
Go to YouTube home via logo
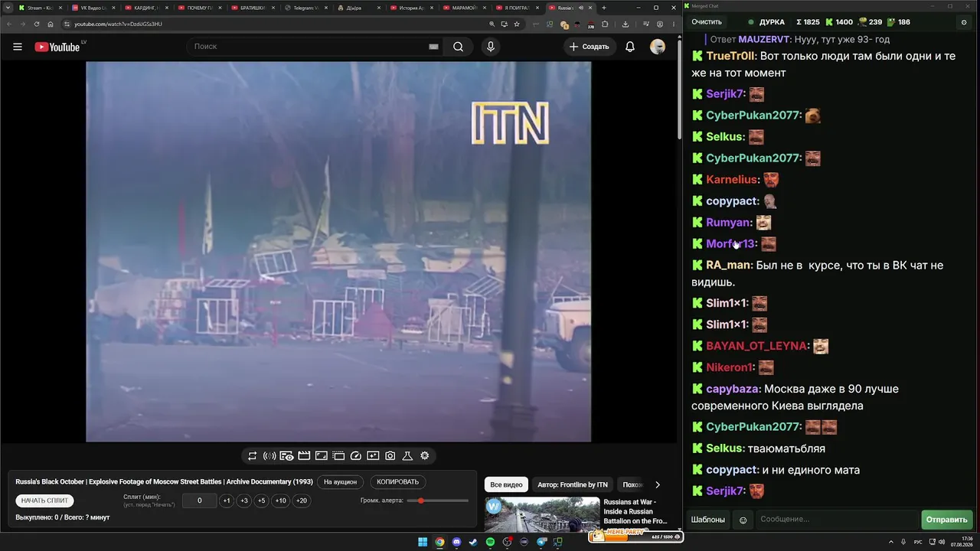(57, 47)
